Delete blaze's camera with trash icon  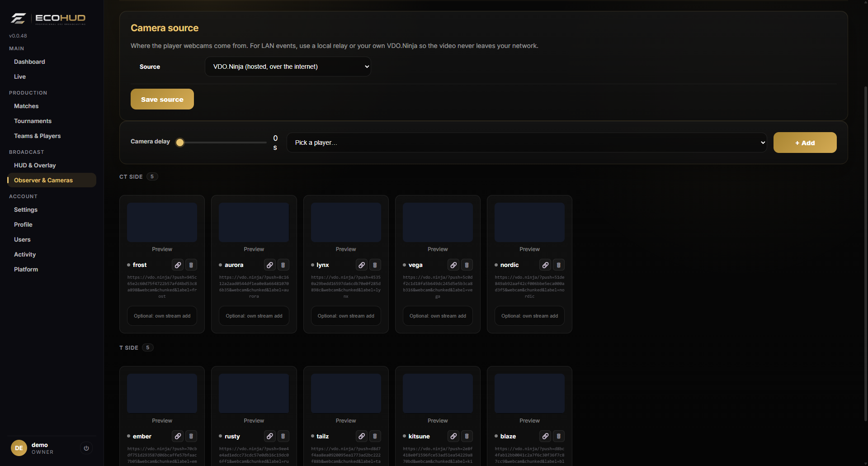[x=559, y=436]
